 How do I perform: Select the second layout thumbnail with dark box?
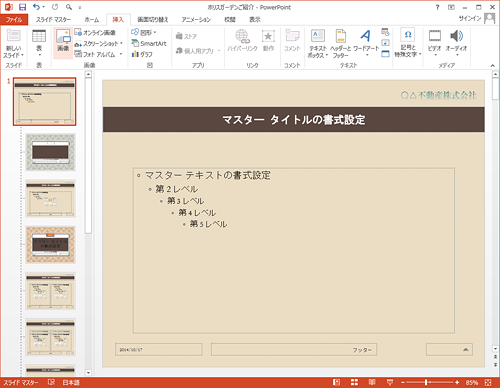tap(51, 152)
